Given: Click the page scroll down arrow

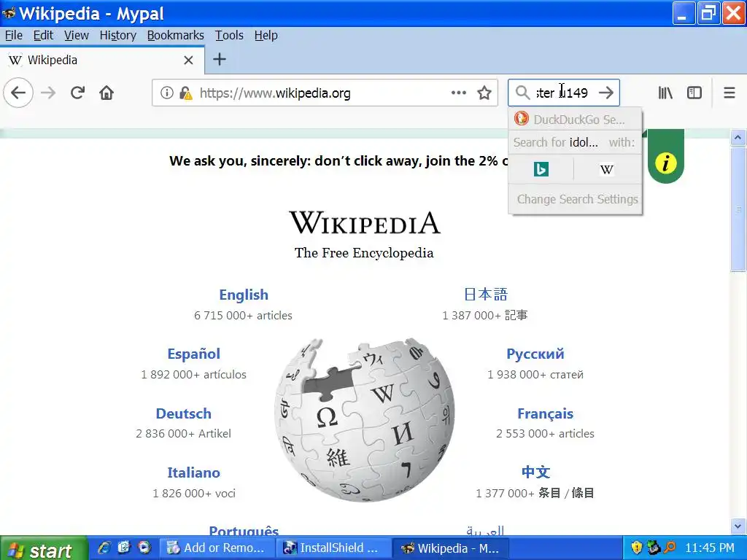Looking at the screenshot, I should click(738, 526).
